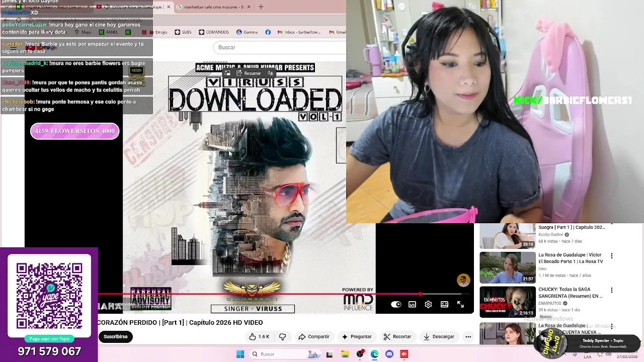Image resolution: width=644 pixels, height=362 pixels.
Task: Click video title La Rosa de Guadalupe Victor
Action: click(x=571, y=258)
